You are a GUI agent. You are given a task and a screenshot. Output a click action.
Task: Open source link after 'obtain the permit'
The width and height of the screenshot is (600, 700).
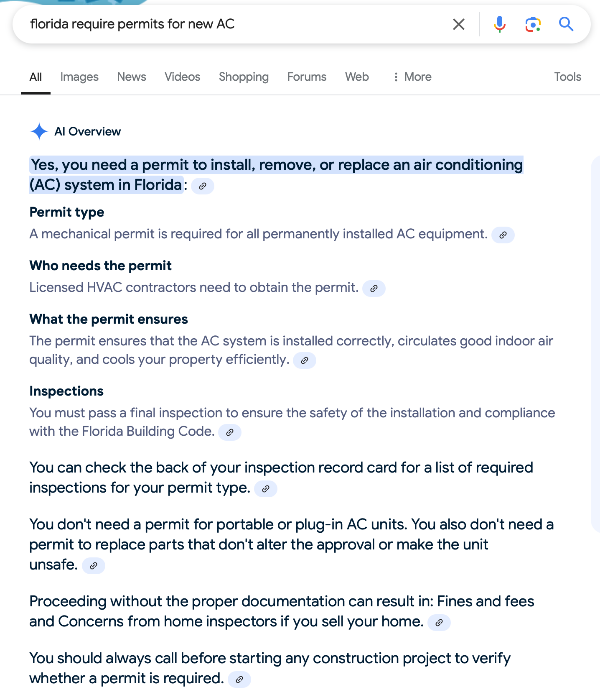tap(374, 288)
